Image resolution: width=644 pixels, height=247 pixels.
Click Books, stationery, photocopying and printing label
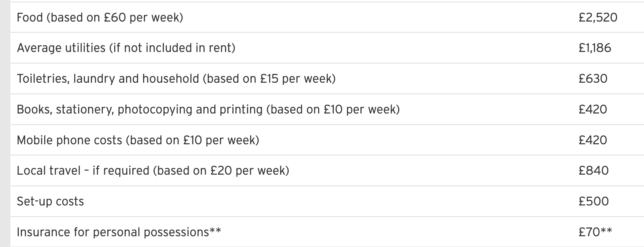click(x=139, y=109)
